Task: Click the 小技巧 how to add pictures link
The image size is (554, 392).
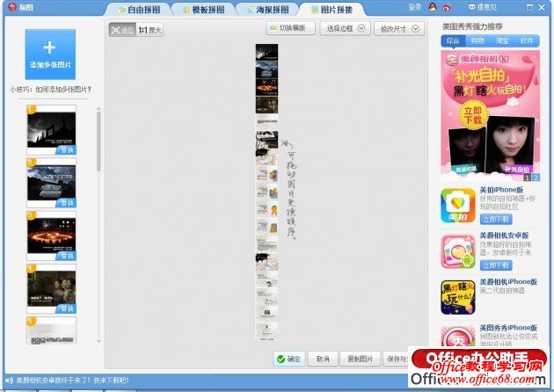Action: click(x=50, y=90)
